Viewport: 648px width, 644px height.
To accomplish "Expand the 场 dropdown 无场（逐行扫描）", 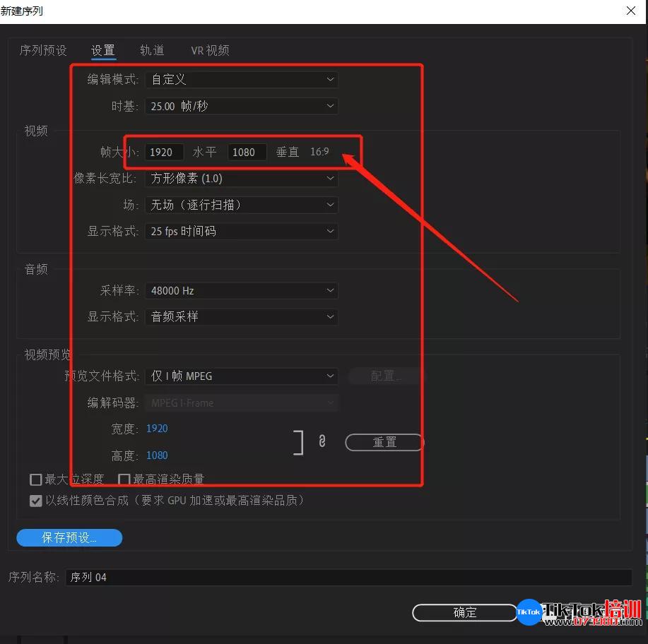I will (x=242, y=205).
